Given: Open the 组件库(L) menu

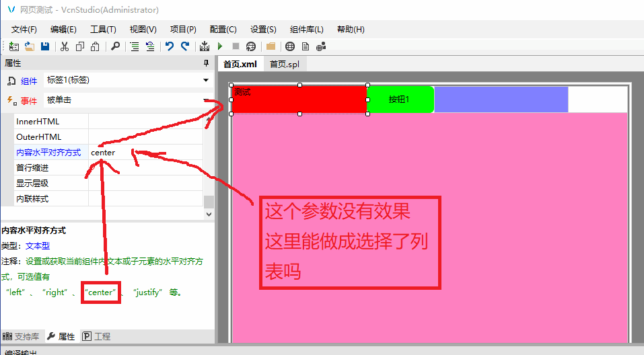Looking at the screenshot, I should 306,30.
